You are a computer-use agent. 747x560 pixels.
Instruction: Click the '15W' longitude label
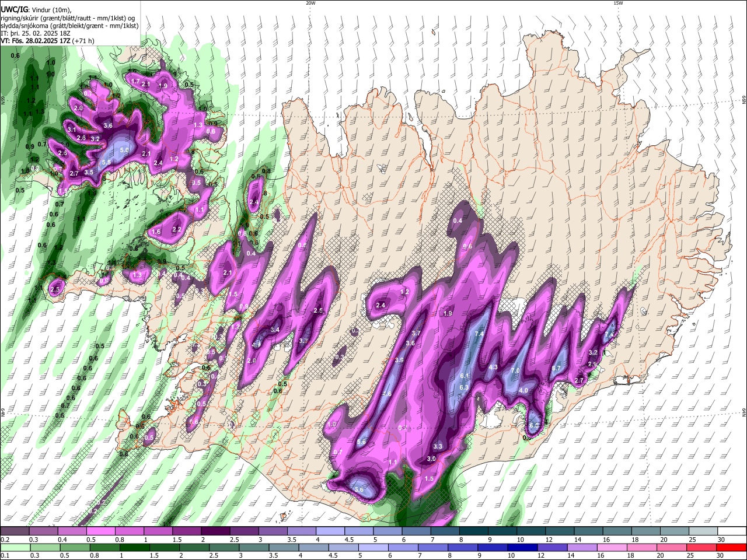[619, 2]
